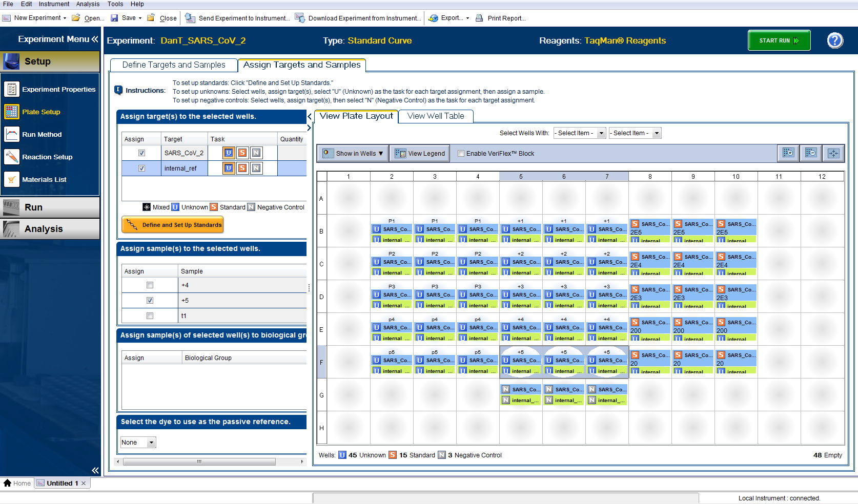This screenshot has width=858, height=504.
Task: Enable VeriFlex Block checkbox
Action: [461, 153]
